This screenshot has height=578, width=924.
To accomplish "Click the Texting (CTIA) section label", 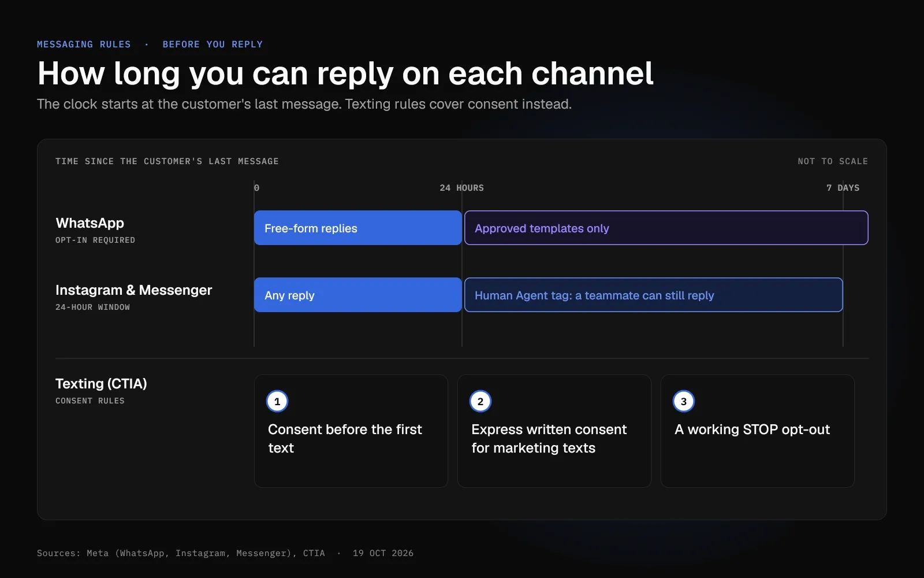I will click(x=101, y=384).
